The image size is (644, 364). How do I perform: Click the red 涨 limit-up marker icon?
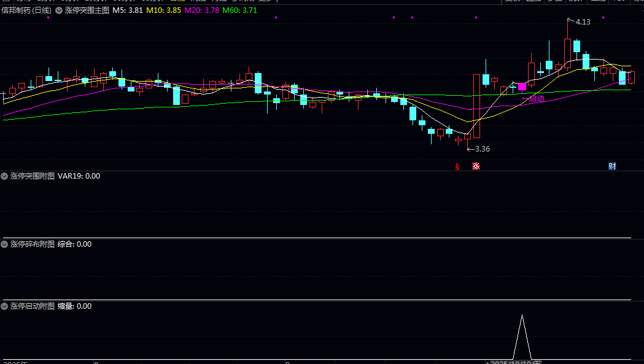click(476, 166)
